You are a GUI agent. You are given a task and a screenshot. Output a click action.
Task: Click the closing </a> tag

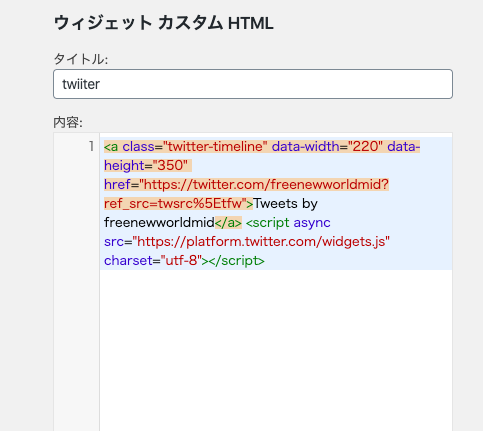(228, 223)
